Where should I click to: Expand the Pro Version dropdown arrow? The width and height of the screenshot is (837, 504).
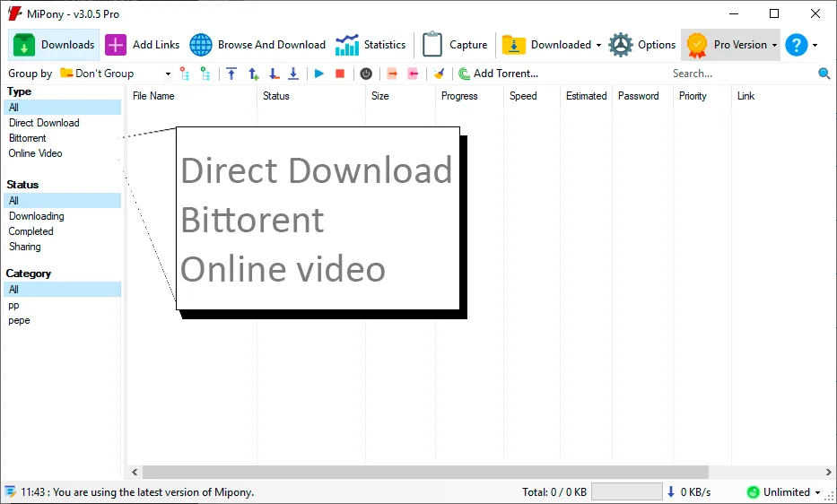click(x=774, y=46)
